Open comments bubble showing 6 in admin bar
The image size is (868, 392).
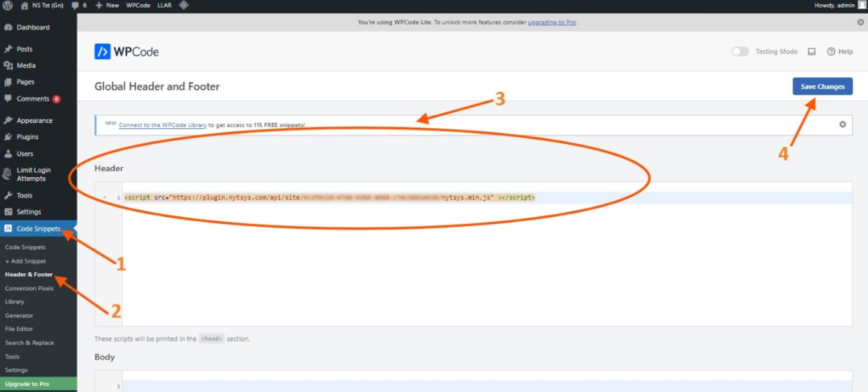click(x=79, y=5)
